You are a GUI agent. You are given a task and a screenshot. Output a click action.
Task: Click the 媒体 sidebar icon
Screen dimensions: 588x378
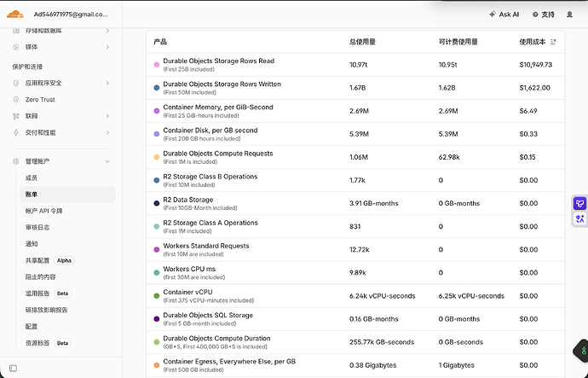[x=15, y=47]
